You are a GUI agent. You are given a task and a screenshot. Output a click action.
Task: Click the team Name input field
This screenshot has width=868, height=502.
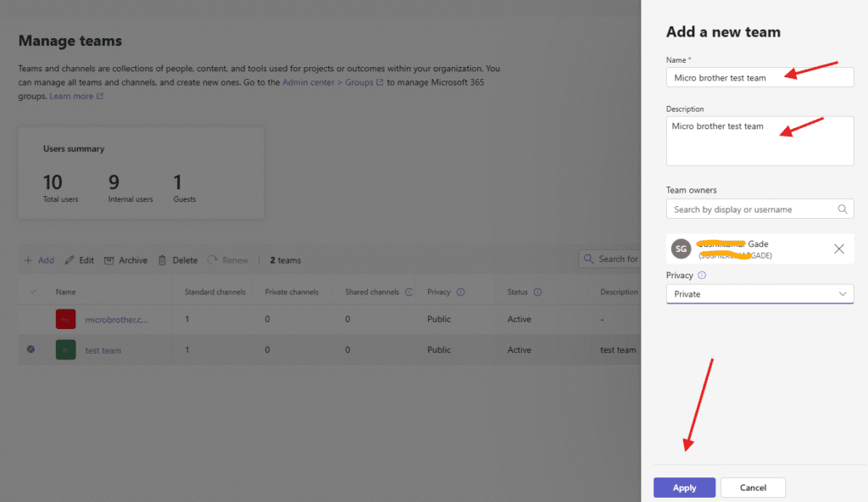coord(759,77)
